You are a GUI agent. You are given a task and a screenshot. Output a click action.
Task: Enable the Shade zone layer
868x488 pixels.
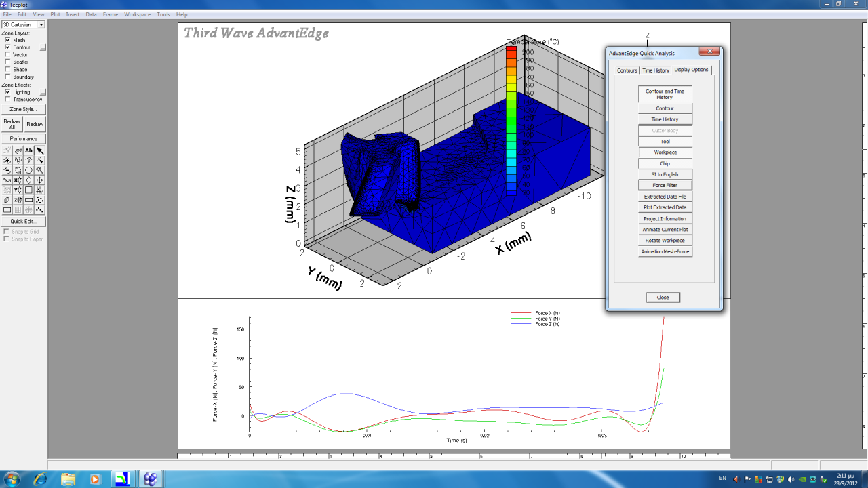7,69
